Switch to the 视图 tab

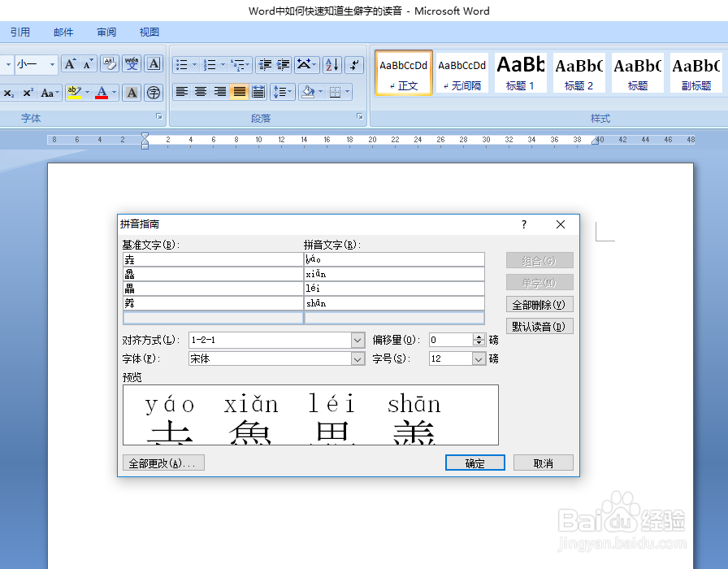coord(149,32)
